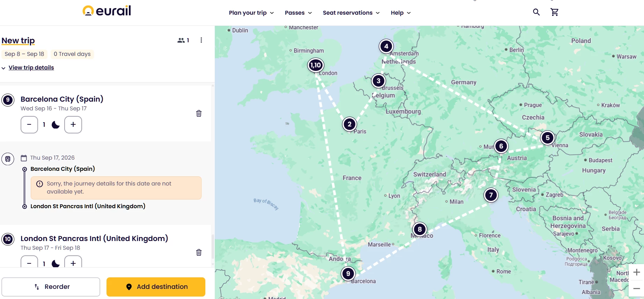
Task: Click the Eurail logo
Action: 107,11
